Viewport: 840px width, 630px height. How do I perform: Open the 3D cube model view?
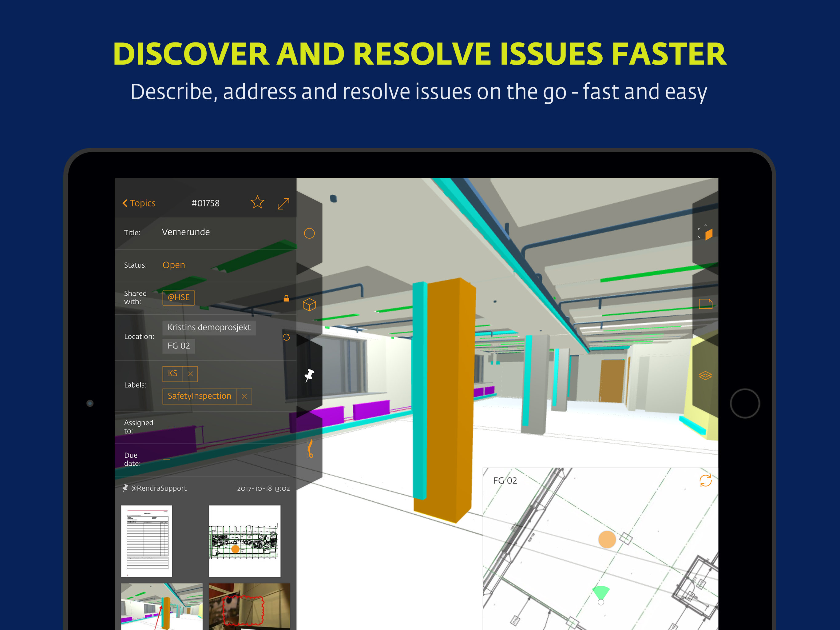(309, 305)
